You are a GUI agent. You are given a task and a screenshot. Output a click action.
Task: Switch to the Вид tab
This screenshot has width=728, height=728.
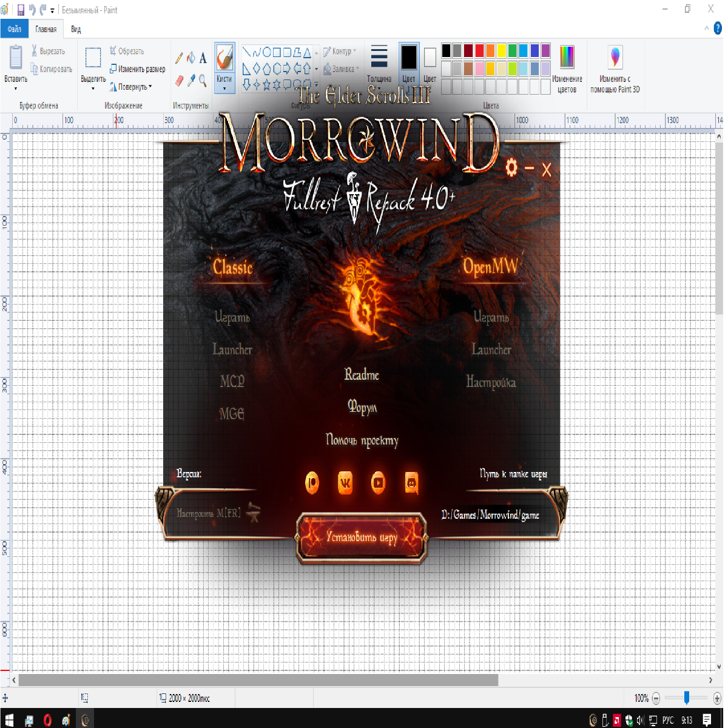[x=76, y=29]
